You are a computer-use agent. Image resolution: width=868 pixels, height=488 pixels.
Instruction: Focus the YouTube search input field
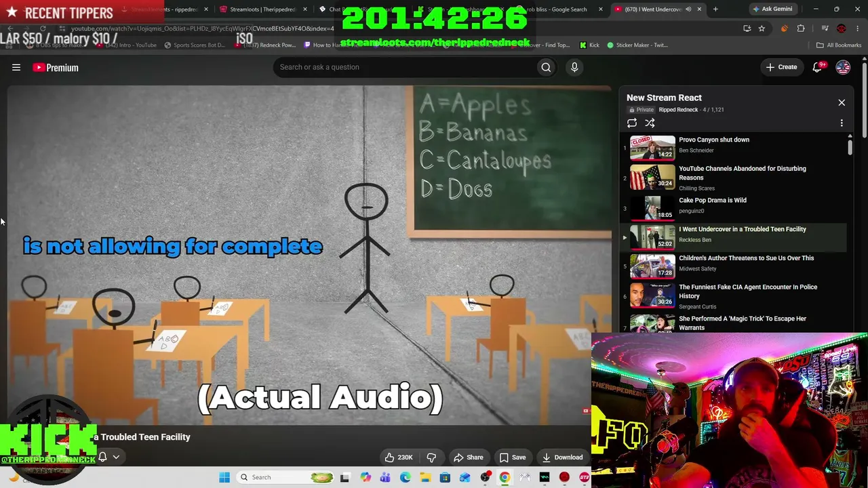(403, 67)
